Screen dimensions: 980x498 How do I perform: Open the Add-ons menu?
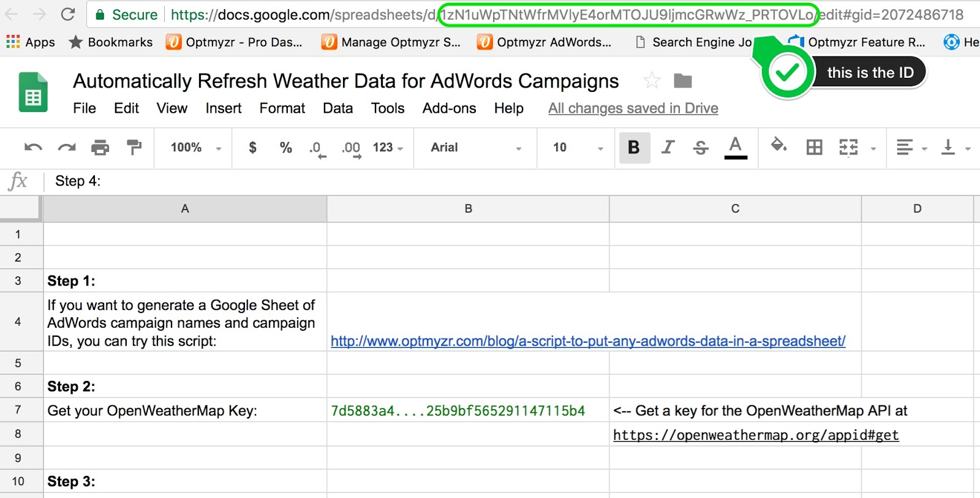(449, 108)
